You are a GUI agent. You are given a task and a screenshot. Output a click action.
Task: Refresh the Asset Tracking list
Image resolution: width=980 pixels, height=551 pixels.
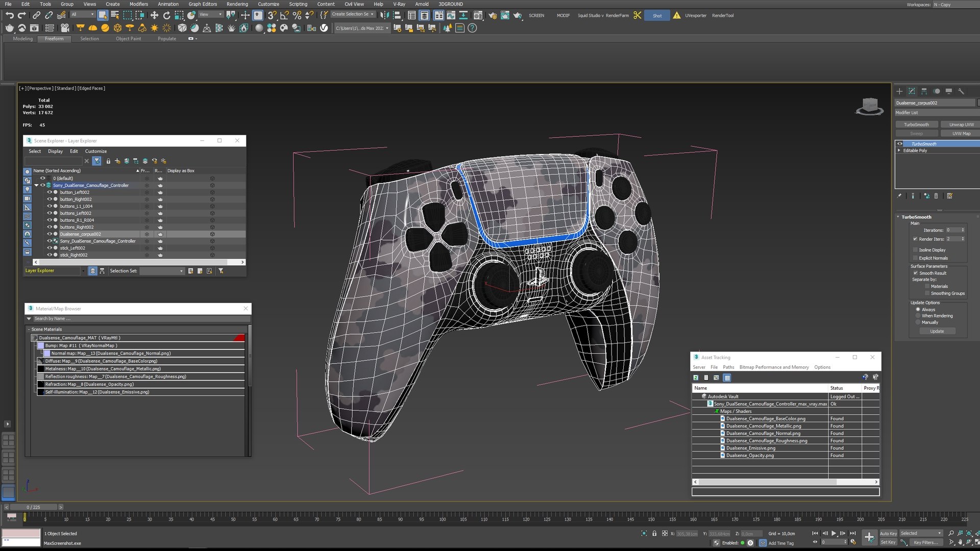[696, 378]
